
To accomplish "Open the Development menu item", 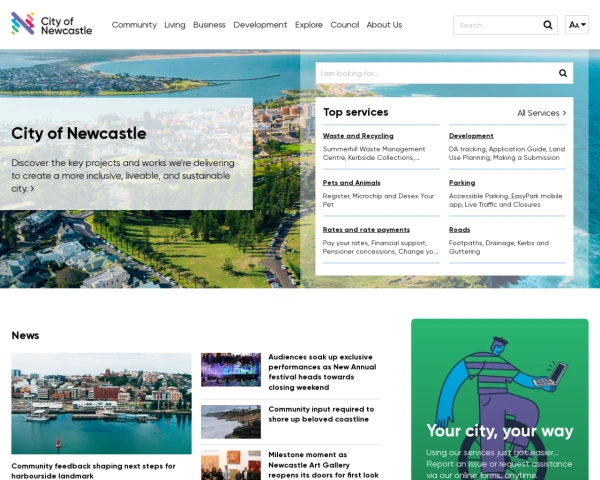I will click(x=260, y=25).
